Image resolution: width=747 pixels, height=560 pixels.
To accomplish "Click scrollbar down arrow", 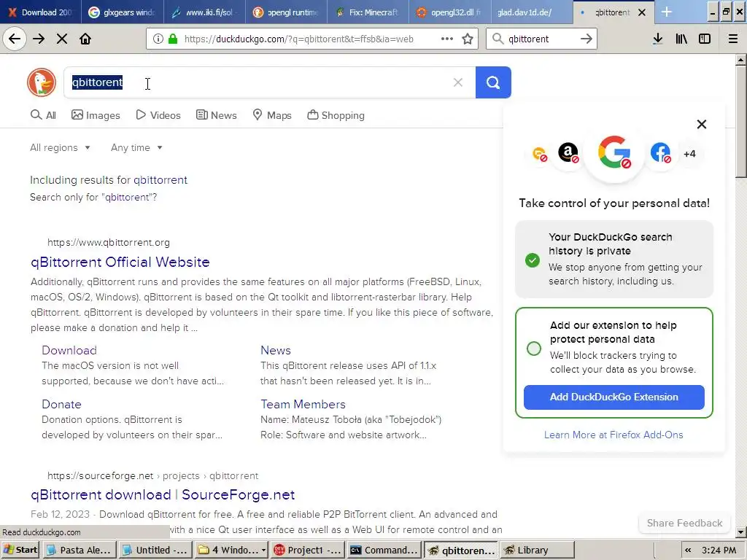I will coord(741,532).
